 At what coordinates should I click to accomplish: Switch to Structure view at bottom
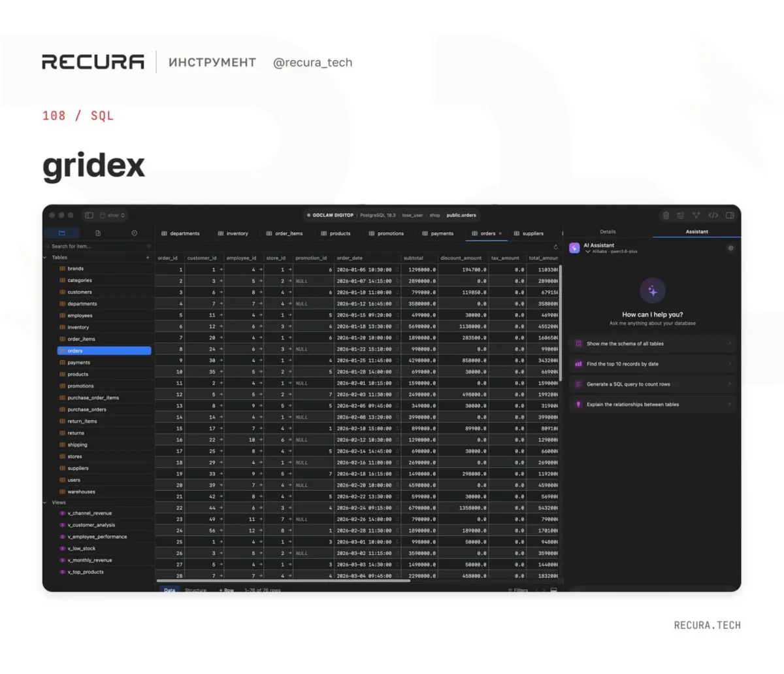[x=195, y=590]
